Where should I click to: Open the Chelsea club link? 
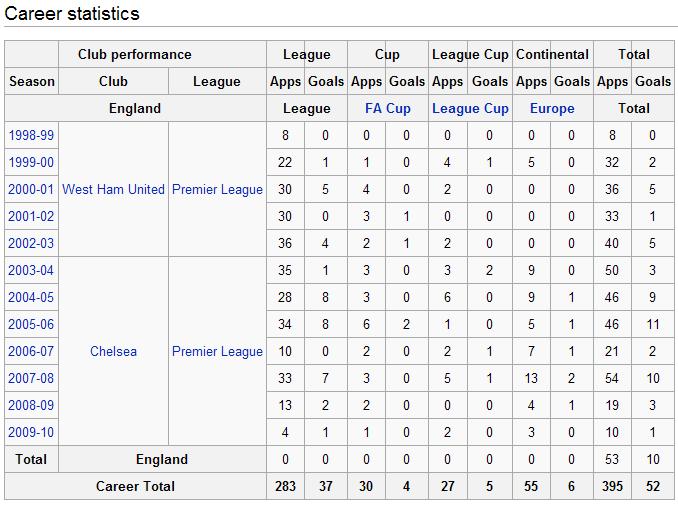(x=113, y=351)
